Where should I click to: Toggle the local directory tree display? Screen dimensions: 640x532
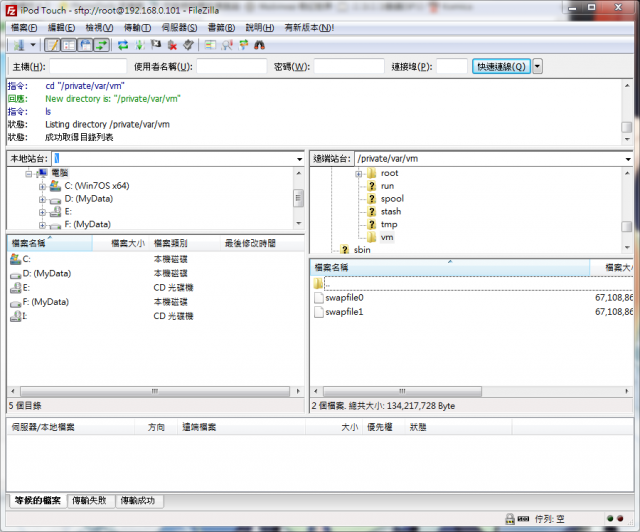click(x=69, y=45)
